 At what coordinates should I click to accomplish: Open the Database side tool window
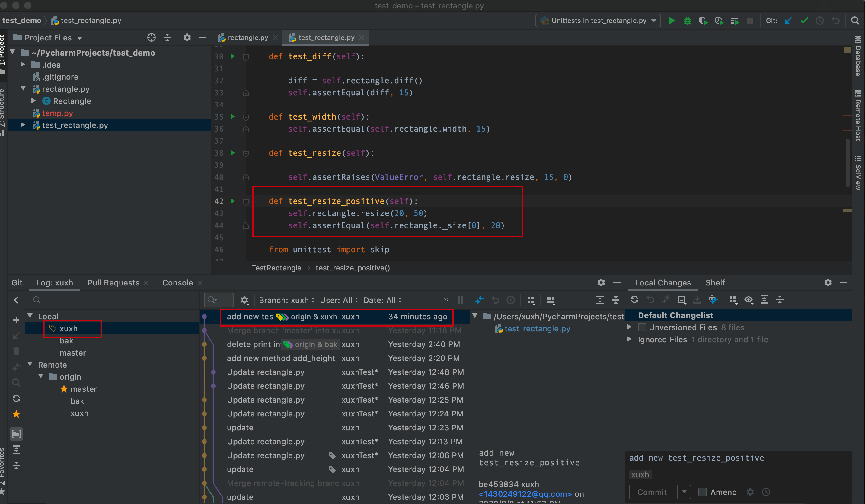[858, 56]
